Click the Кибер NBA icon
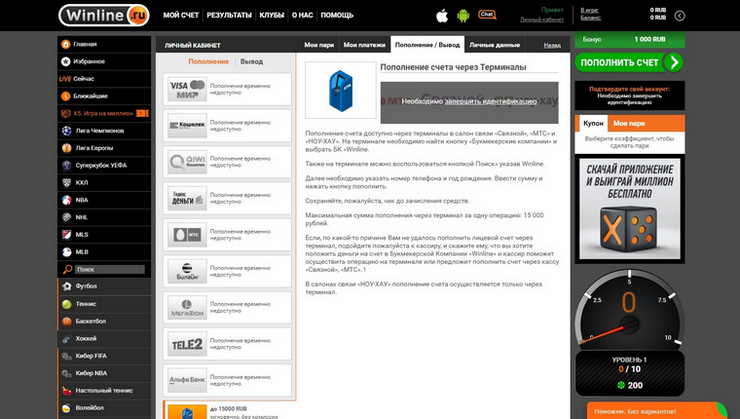Image resolution: width=740 pixels, height=419 pixels. [67, 373]
